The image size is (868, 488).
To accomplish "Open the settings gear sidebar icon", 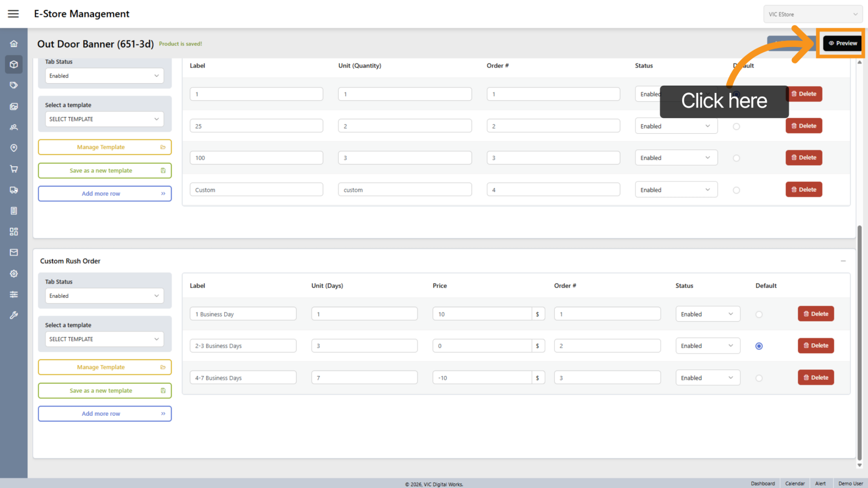I will [x=14, y=274].
